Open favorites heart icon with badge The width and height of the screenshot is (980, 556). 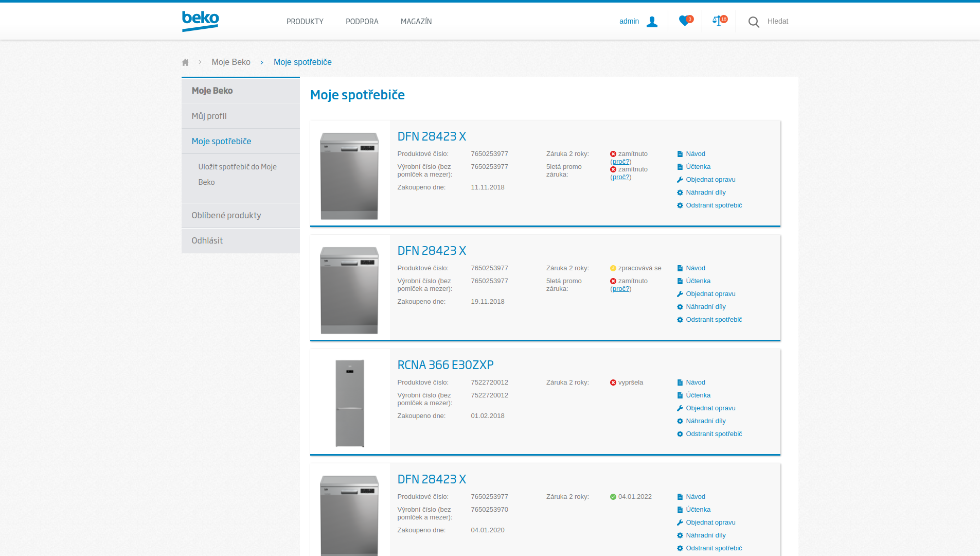pyautogui.click(x=685, y=21)
